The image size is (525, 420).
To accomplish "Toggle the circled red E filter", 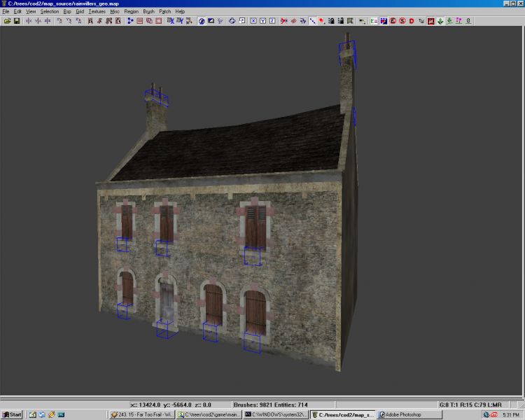I will 393,21.
